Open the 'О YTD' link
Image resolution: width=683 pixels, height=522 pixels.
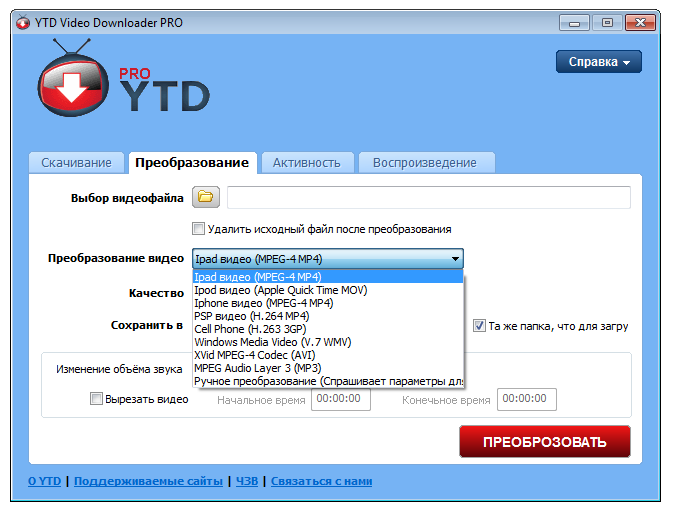(44, 481)
